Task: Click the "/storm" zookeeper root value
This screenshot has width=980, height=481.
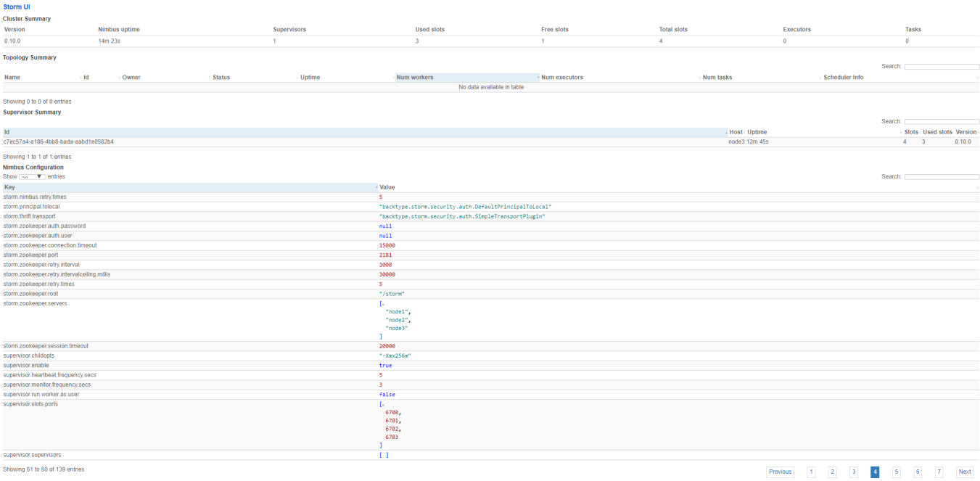Action: (x=392, y=294)
